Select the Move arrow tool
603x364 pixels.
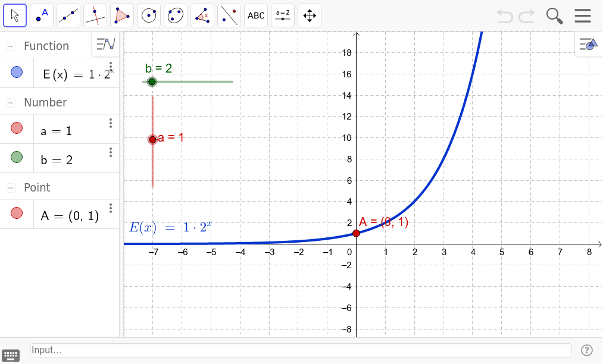(x=15, y=15)
